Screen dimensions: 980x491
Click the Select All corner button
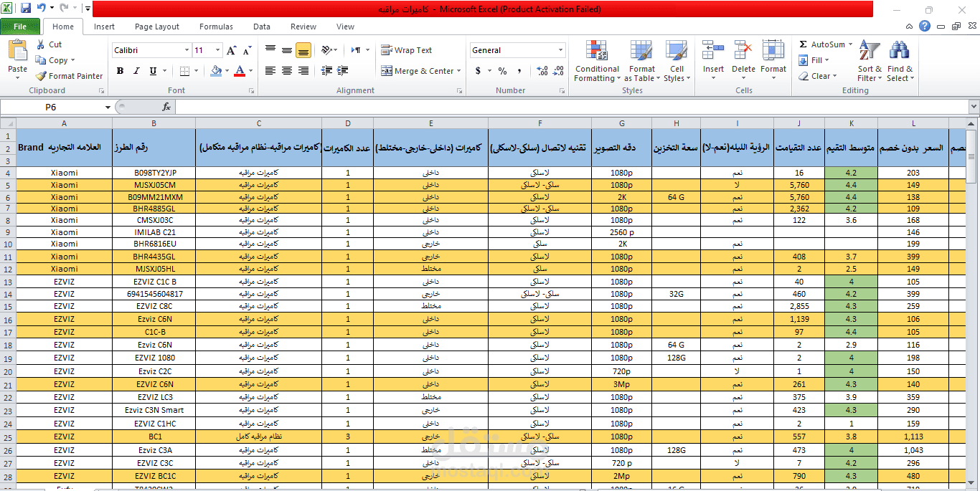point(8,123)
